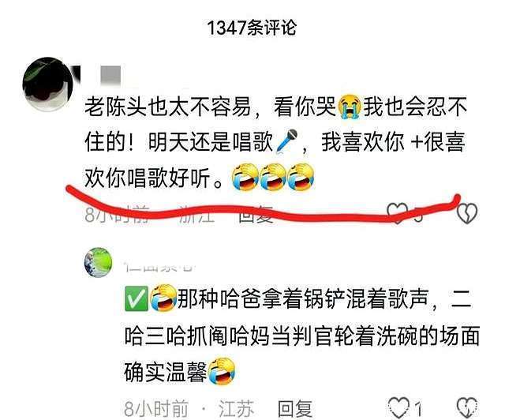Like the first comment from 浙江
Screen dimensions: 505x420
coord(398,212)
